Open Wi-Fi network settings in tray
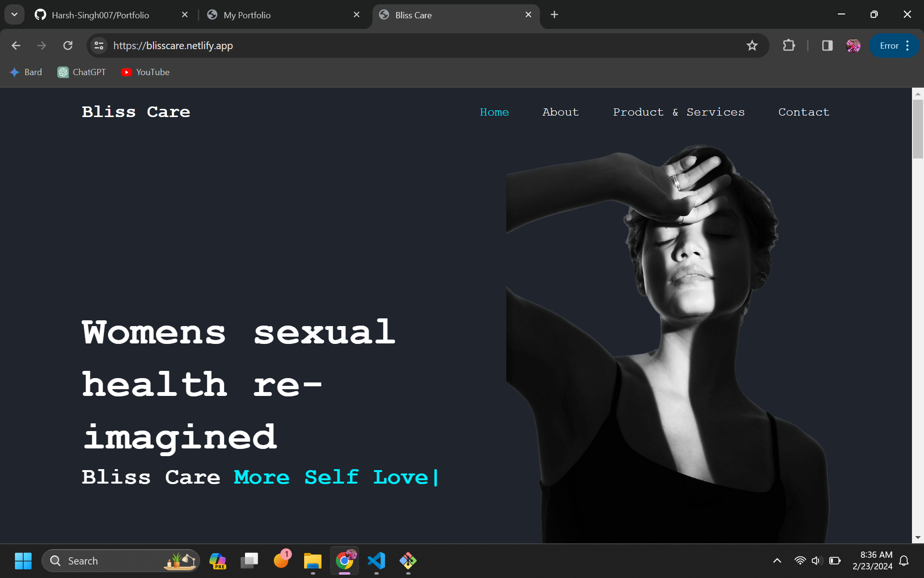Screen dimensions: 924x578 coord(800,561)
